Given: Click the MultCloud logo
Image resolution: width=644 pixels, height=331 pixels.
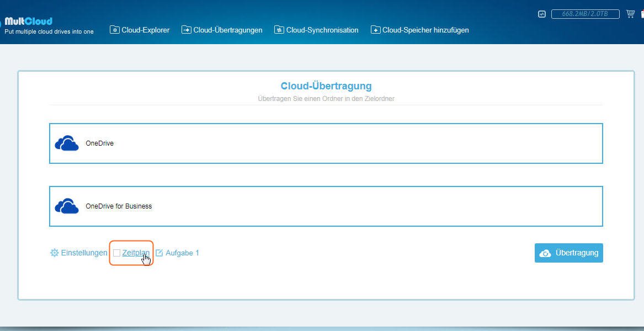Looking at the screenshot, I should [x=28, y=21].
